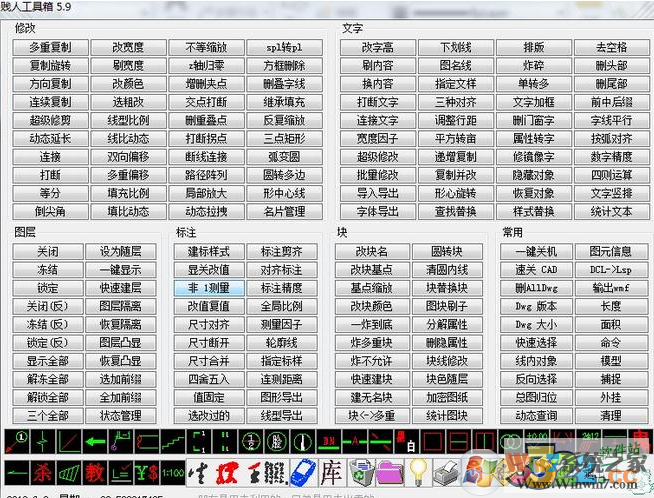This screenshot has width=654, height=498.
Task: Click the 图元信息 button
Action: [611, 251]
